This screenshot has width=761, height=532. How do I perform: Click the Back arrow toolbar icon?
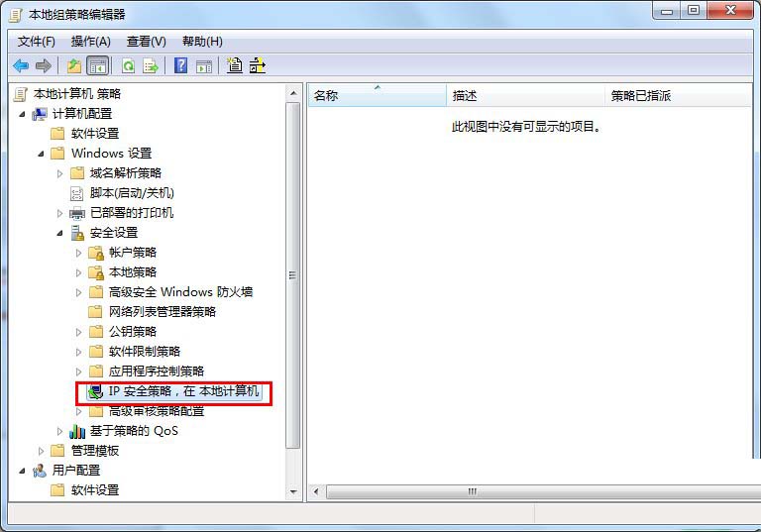[x=21, y=65]
